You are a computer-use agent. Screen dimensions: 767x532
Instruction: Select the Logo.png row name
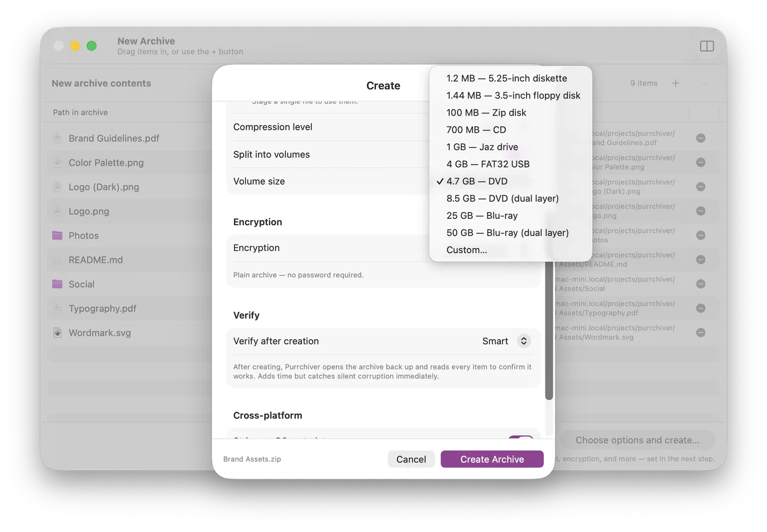(x=89, y=211)
